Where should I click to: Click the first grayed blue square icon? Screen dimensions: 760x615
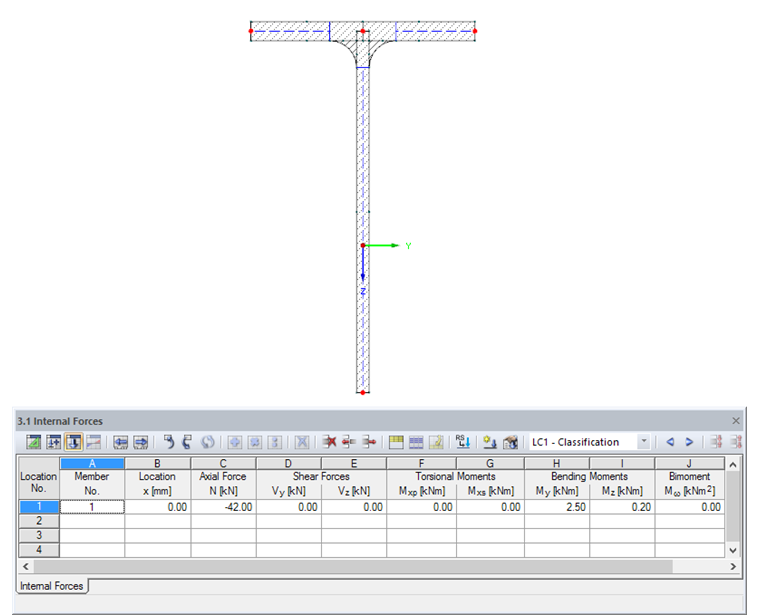pyautogui.click(x=235, y=442)
